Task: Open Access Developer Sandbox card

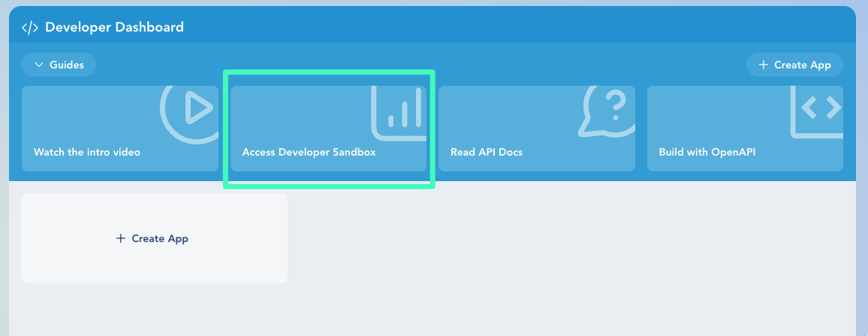Action: click(329, 128)
